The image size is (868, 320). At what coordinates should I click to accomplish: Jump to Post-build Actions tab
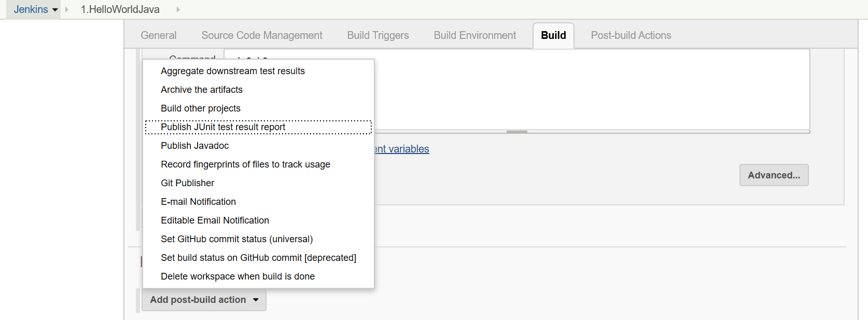tap(631, 35)
